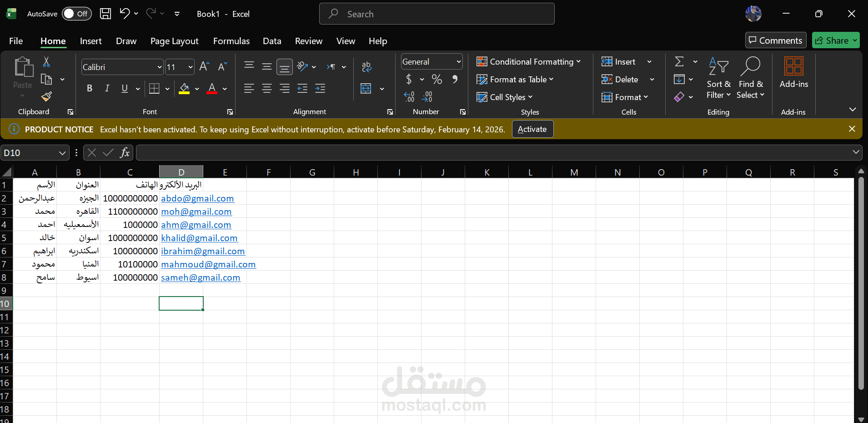Toggle the AutoSave switch
868x423 pixels.
pyautogui.click(x=76, y=14)
